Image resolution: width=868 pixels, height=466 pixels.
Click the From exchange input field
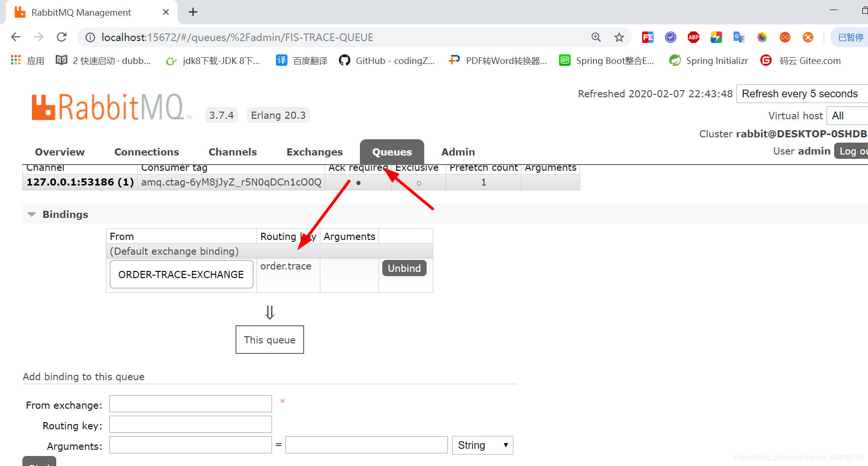pos(191,404)
